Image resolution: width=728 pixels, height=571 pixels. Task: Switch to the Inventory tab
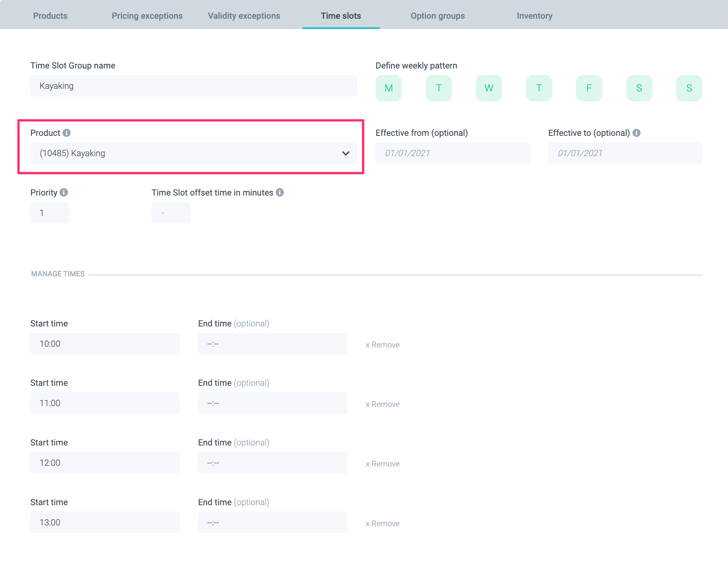coord(535,16)
